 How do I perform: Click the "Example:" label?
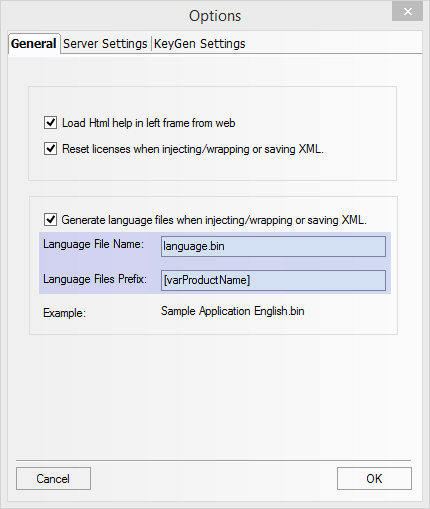pyautogui.click(x=64, y=313)
